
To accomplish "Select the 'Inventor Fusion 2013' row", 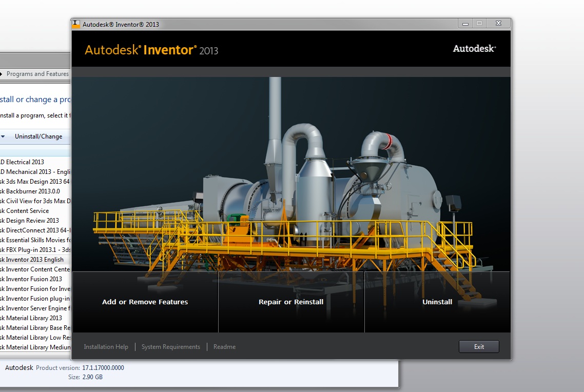I will click(35, 279).
